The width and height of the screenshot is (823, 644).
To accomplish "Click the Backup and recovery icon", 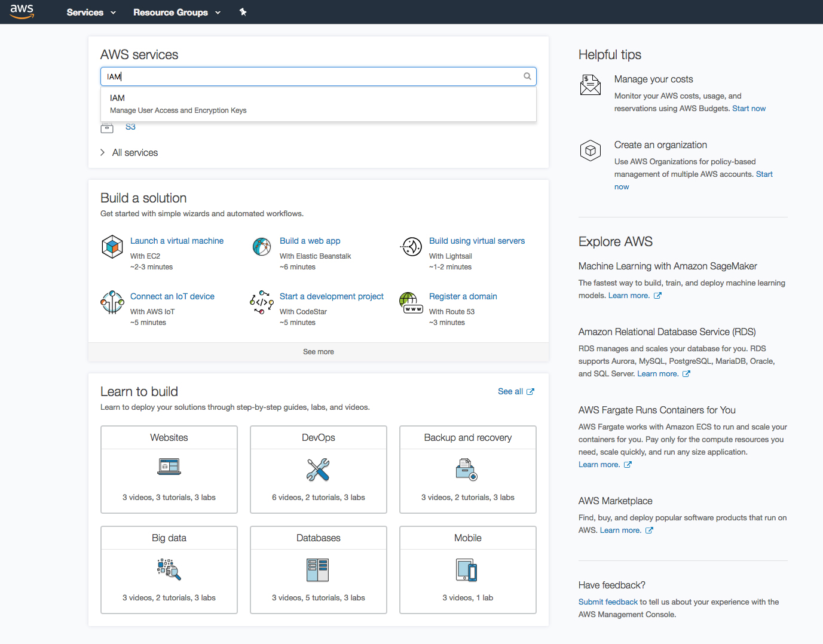I will pos(467,470).
